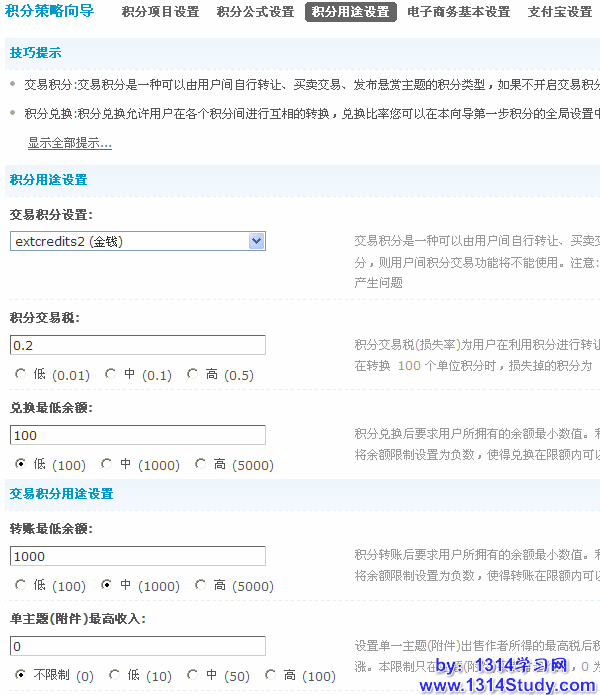Image resolution: width=600 pixels, height=695 pixels.
Task: Open the 积分项目设置 tab
Action: 160,12
